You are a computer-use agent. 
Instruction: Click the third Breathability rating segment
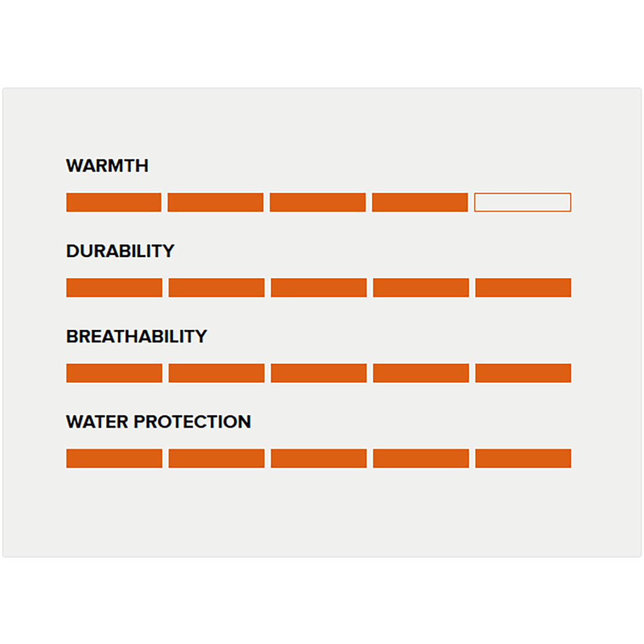click(x=318, y=373)
